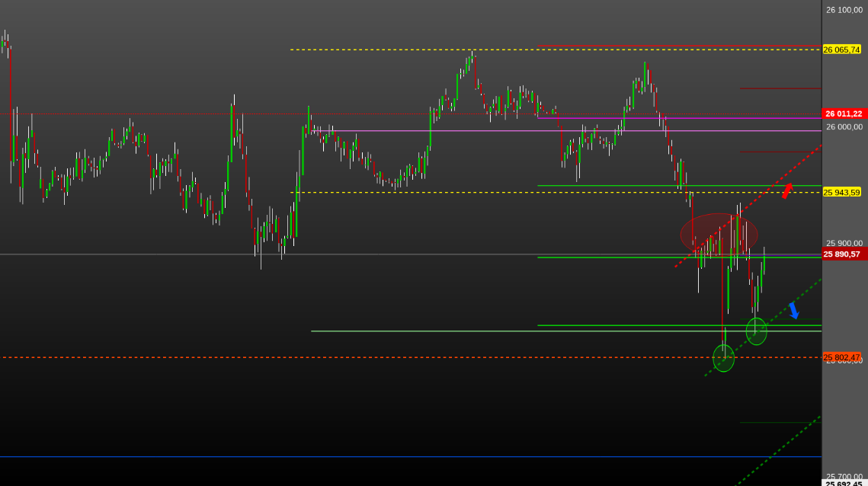Click the 25 900,00 axis value
The image size is (868, 486).
[844, 243]
